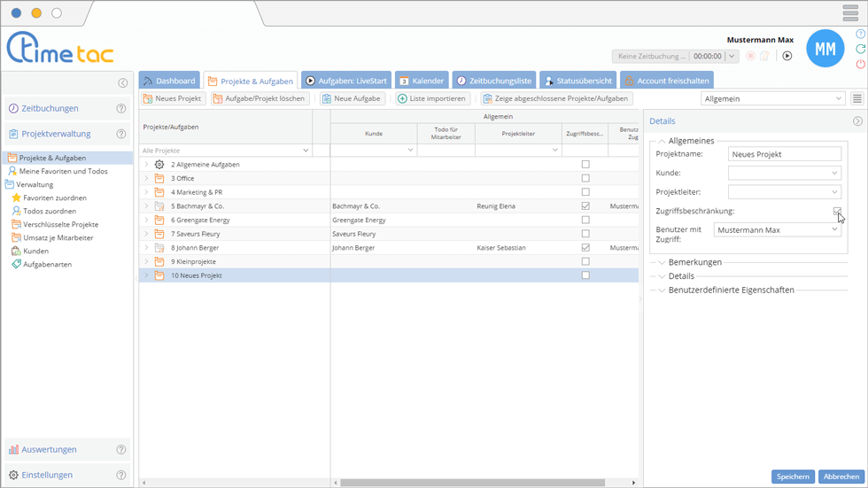Click the refresh icon at top right
This screenshot has width=868, height=488.
(860, 49)
